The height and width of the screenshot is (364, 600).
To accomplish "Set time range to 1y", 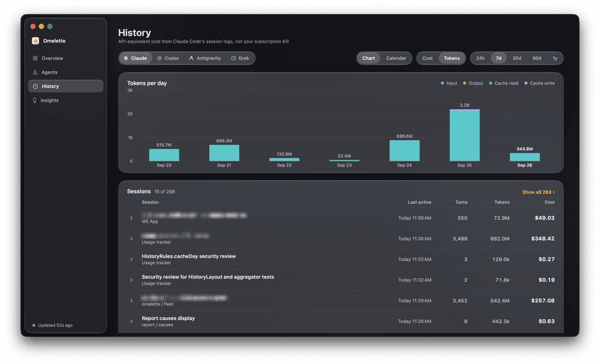I will (x=555, y=58).
